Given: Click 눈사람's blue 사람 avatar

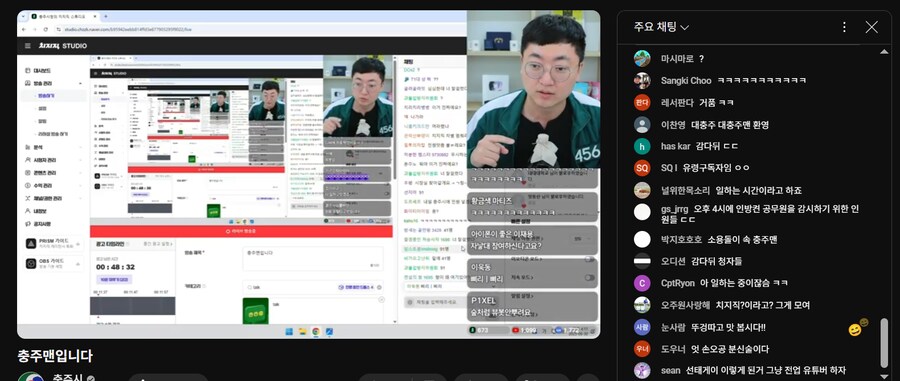Looking at the screenshot, I should (x=642, y=327).
